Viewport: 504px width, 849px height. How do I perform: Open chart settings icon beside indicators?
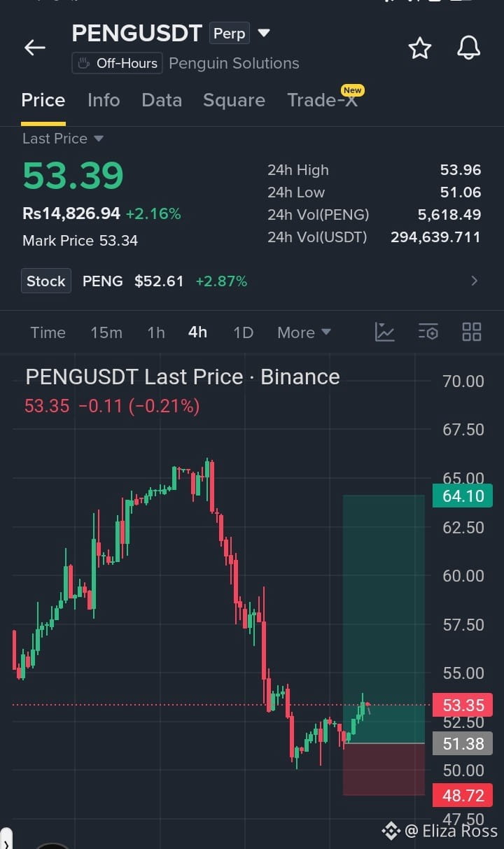428,332
